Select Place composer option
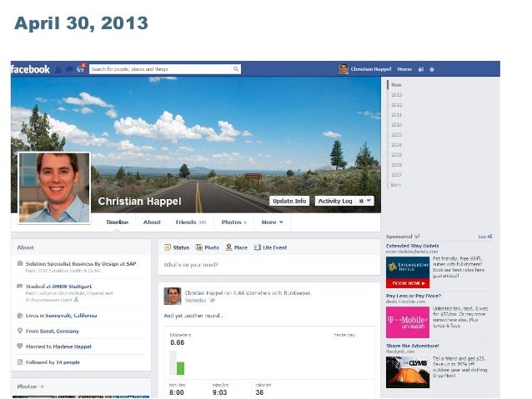 (237, 247)
